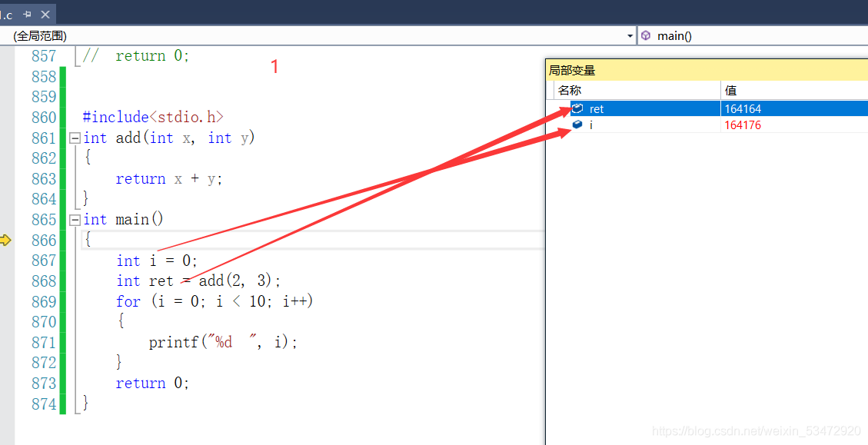
Task: Click 'int add(int x, int y)' signature
Action: 169,138
